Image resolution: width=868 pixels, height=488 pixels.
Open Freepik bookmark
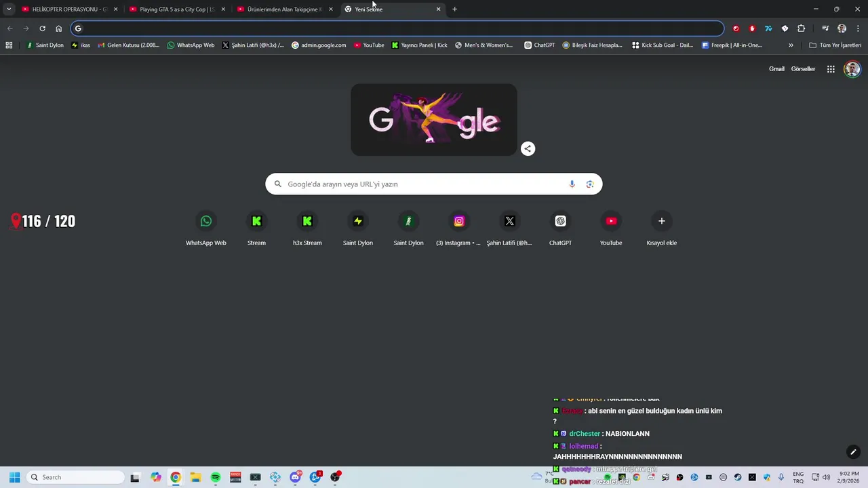point(732,45)
